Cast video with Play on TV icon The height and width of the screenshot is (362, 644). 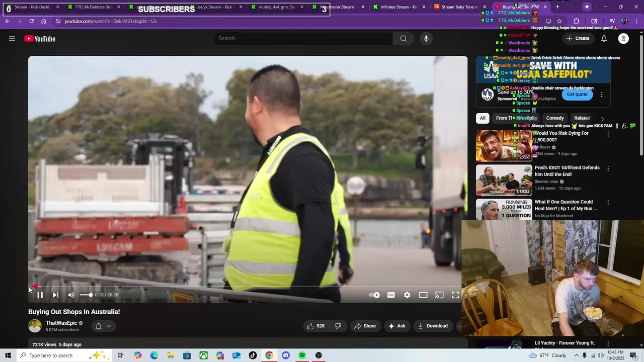[x=439, y=295]
